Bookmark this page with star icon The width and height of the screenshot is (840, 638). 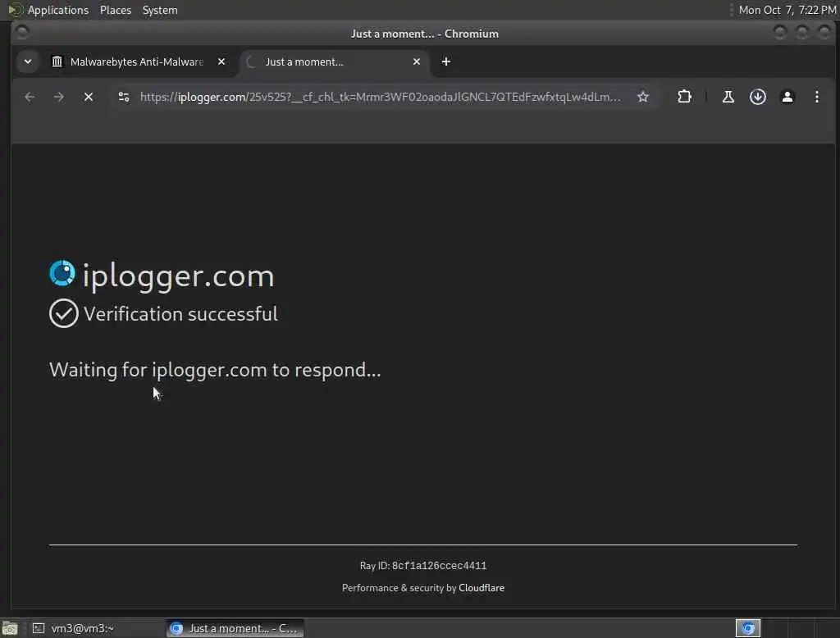(643, 97)
